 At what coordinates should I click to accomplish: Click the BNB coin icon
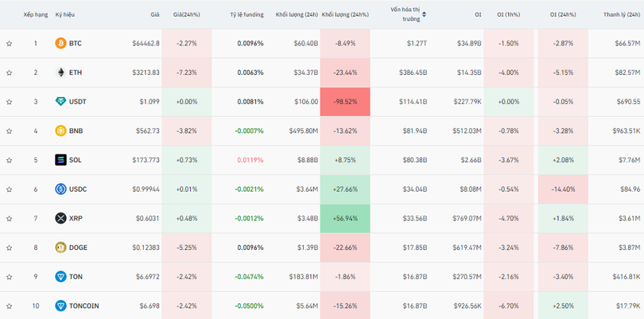pos(60,130)
